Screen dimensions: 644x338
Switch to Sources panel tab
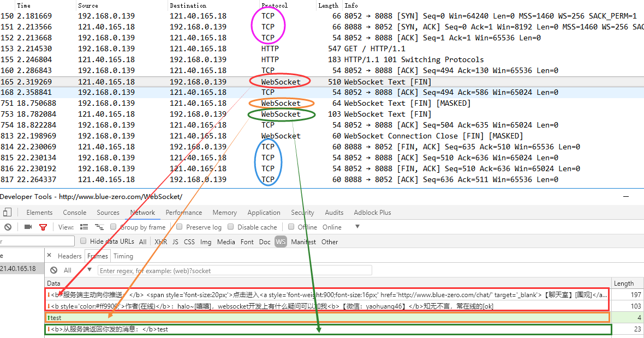pyautogui.click(x=108, y=213)
